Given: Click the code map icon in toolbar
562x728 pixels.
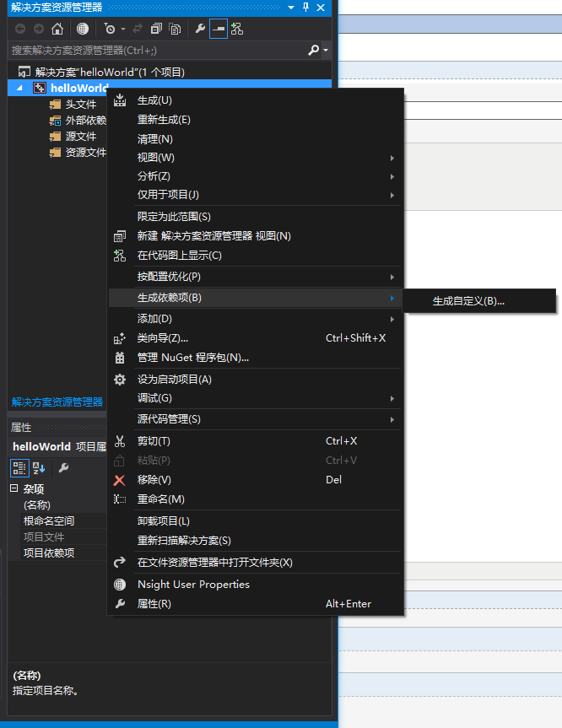Looking at the screenshot, I should tap(237, 29).
